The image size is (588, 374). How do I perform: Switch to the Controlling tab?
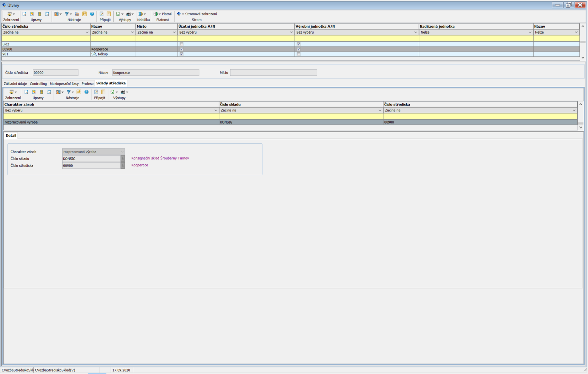click(38, 84)
